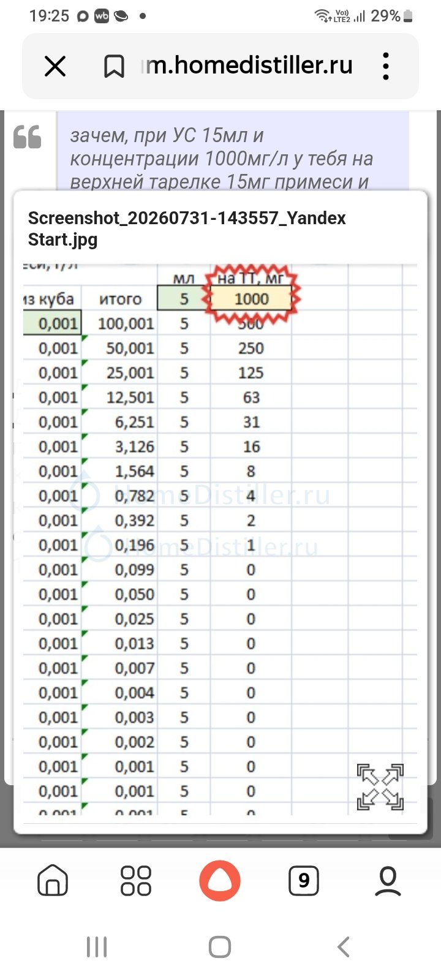Tap the highlighted 1000 cell in spreadsheet image
Screen dimensions: 441x980
(x=252, y=299)
